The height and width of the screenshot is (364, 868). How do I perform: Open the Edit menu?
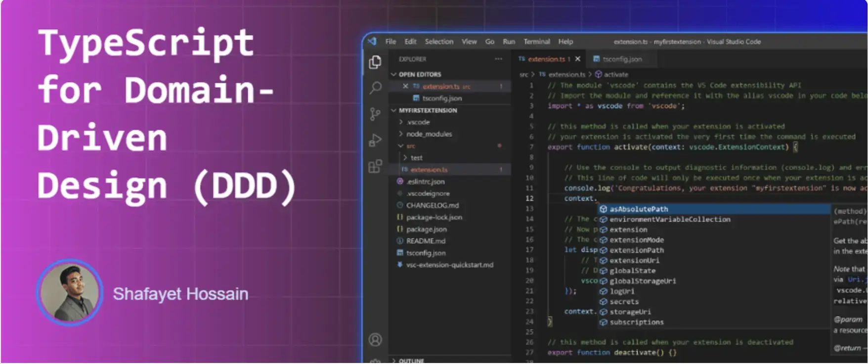click(410, 42)
